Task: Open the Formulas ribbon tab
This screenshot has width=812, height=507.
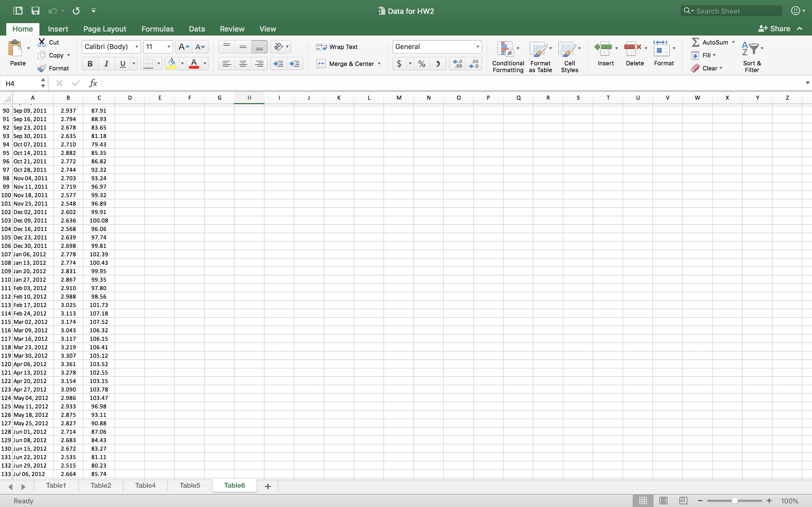Action: (157, 29)
